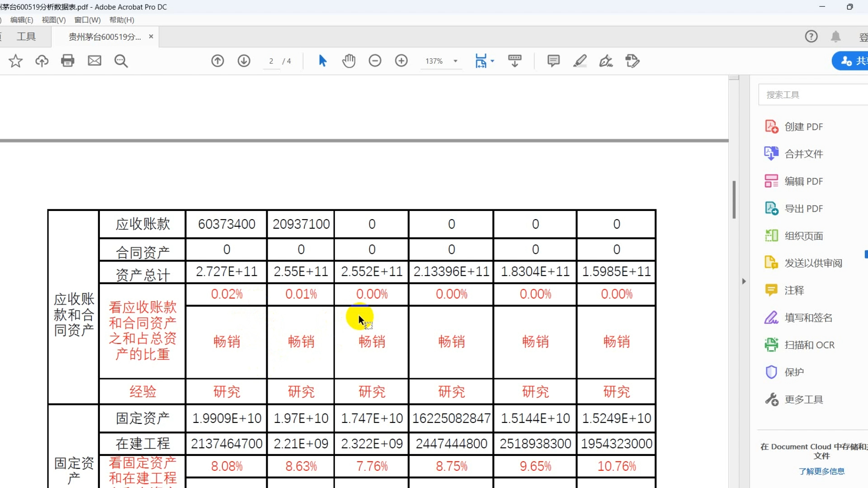
Task: Zoom out with minus button
Action: point(375,61)
